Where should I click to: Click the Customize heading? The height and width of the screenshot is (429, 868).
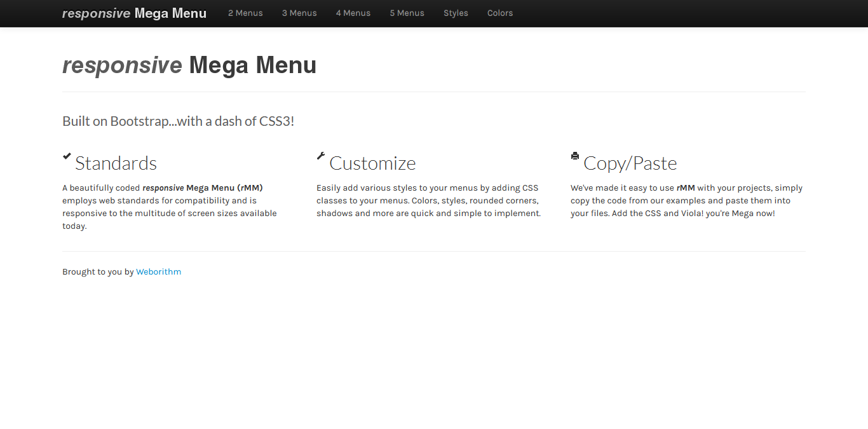(372, 163)
